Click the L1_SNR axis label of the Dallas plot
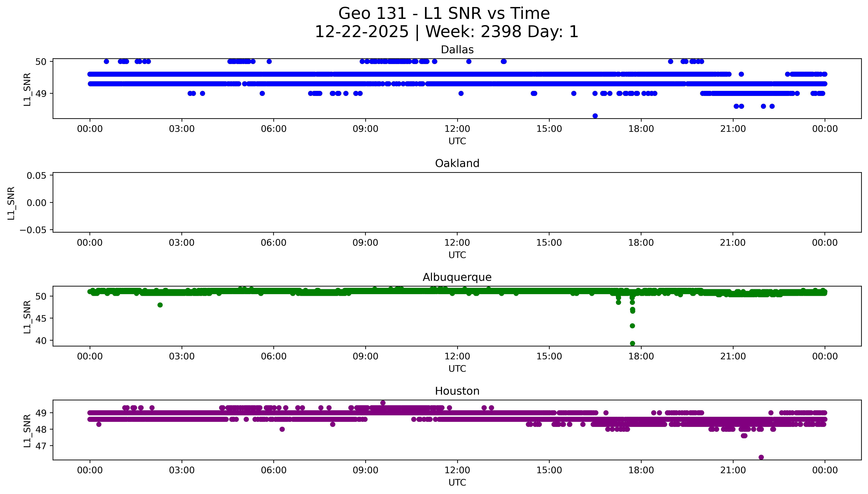 point(27,90)
